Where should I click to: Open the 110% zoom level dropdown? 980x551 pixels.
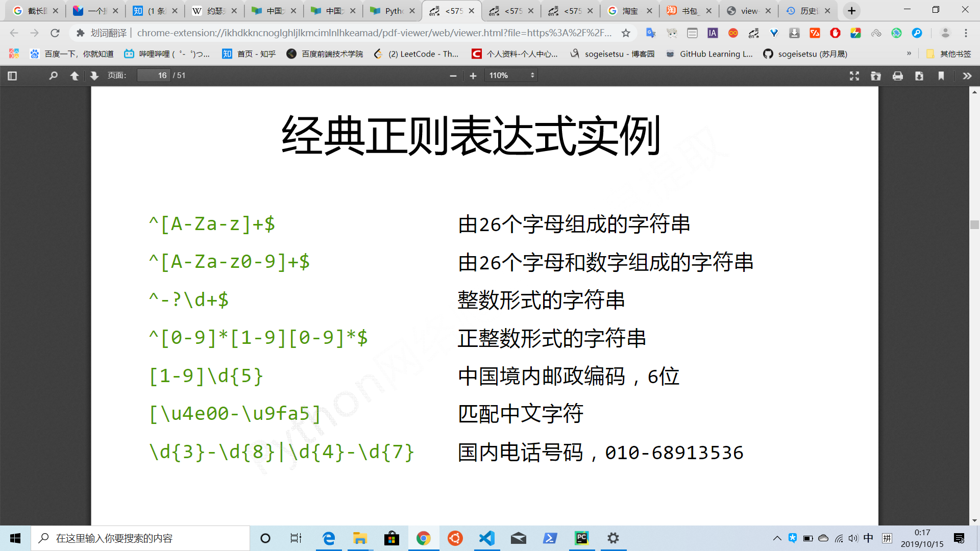[511, 76]
